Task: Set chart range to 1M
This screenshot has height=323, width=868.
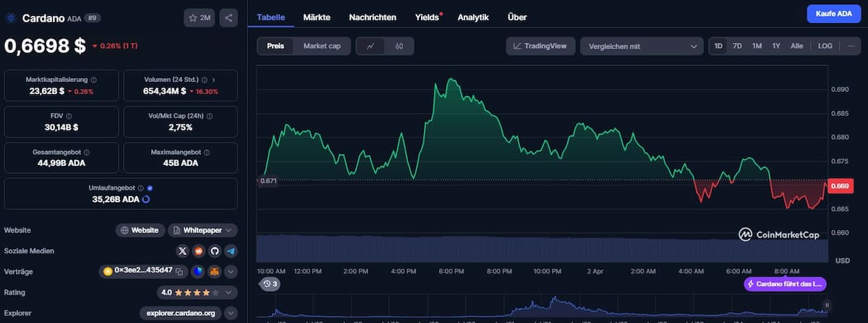Action: 757,46
